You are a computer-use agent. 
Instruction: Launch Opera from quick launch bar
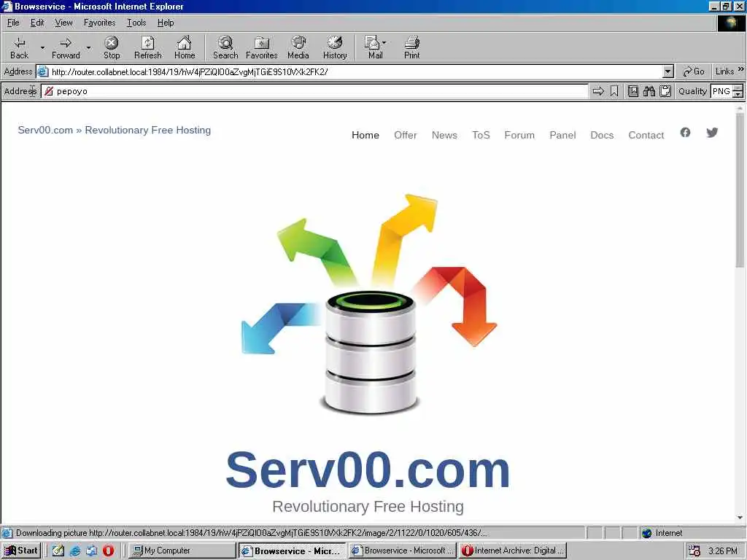pyautogui.click(x=108, y=551)
